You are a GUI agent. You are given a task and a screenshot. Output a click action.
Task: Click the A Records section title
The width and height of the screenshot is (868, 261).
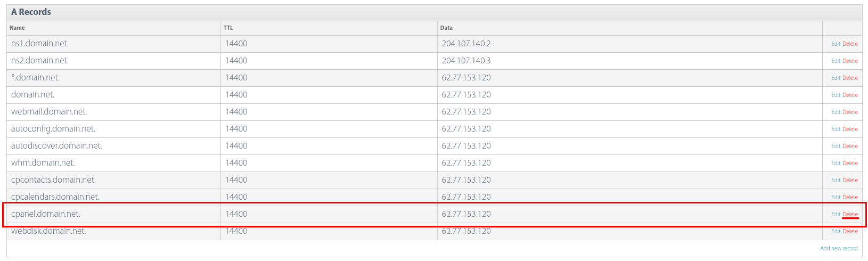coord(31,12)
